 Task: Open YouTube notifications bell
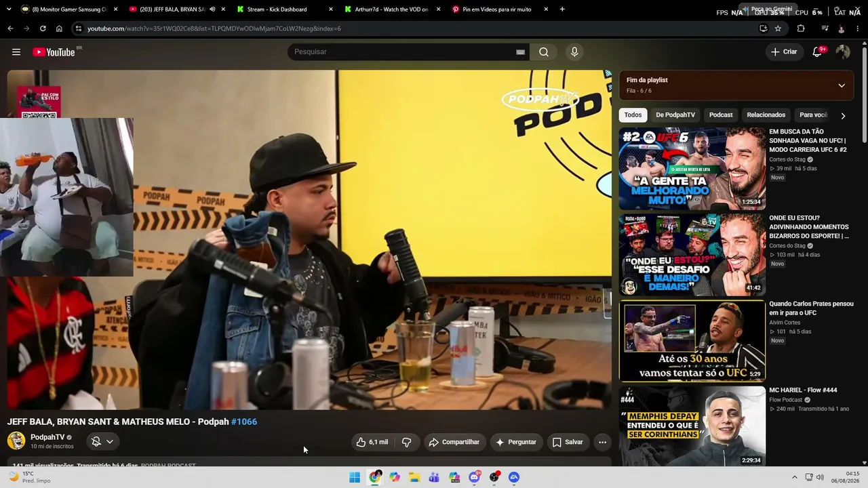817,52
